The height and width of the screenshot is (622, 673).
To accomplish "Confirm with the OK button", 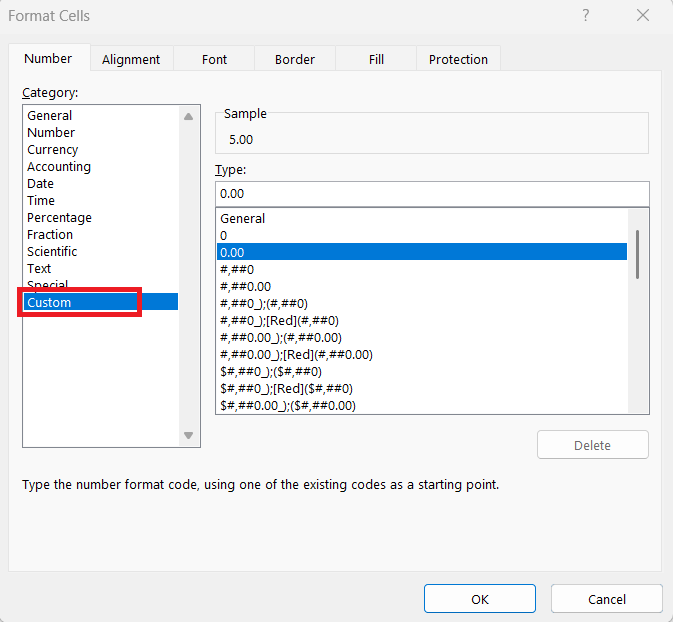I will 479,599.
